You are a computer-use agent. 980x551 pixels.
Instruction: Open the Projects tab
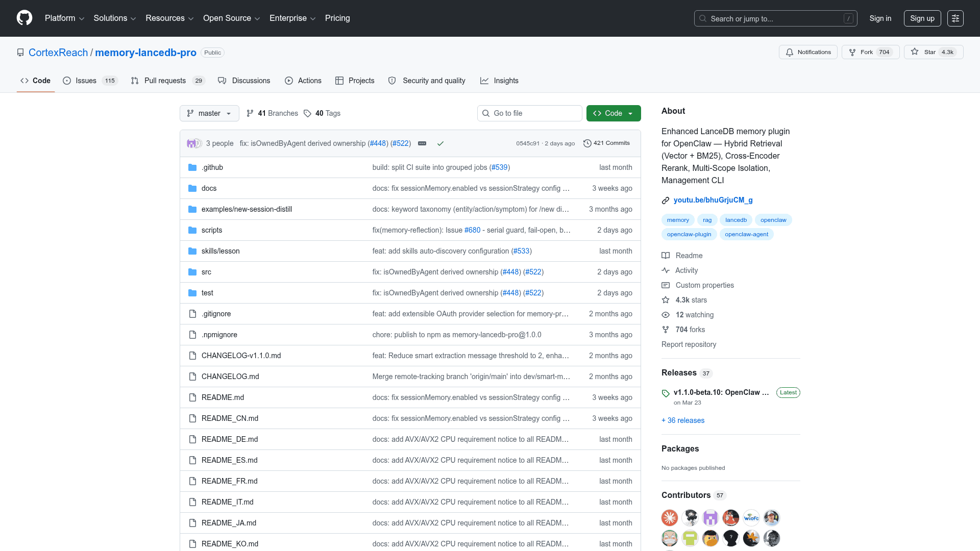coord(355,81)
